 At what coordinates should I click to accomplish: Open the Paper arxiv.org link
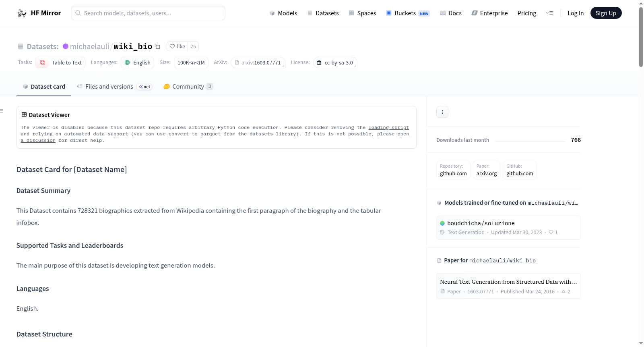coord(487,170)
